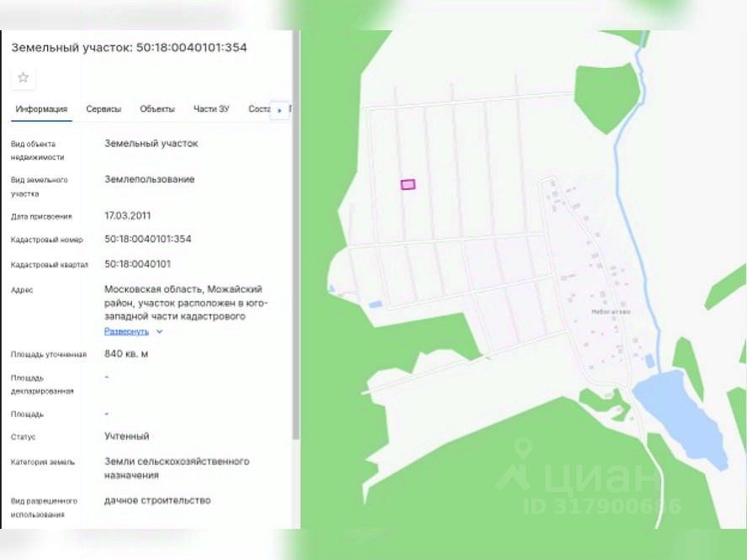Select the Части ЗУ tab
This screenshot has width=747, height=560.
point(211,109)
